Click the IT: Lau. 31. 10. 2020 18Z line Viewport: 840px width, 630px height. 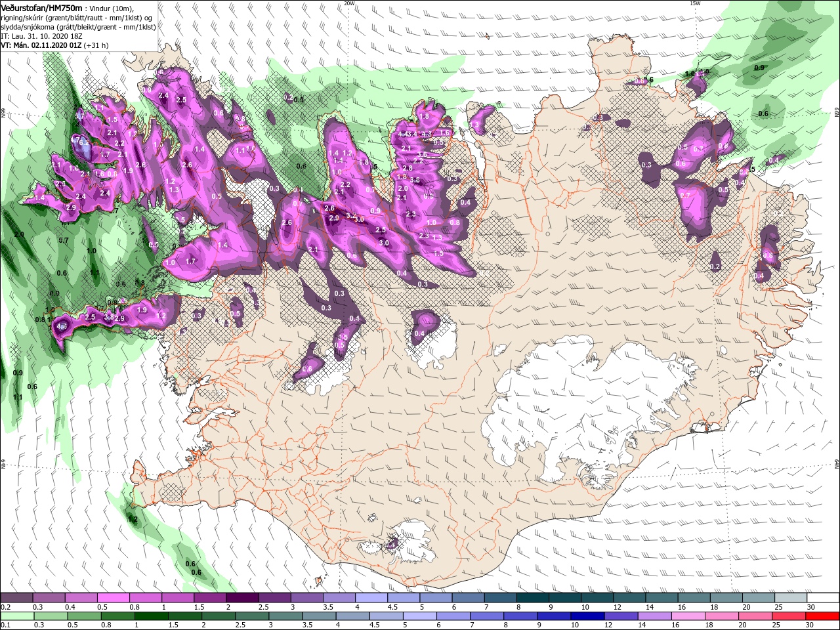(41, 35)
